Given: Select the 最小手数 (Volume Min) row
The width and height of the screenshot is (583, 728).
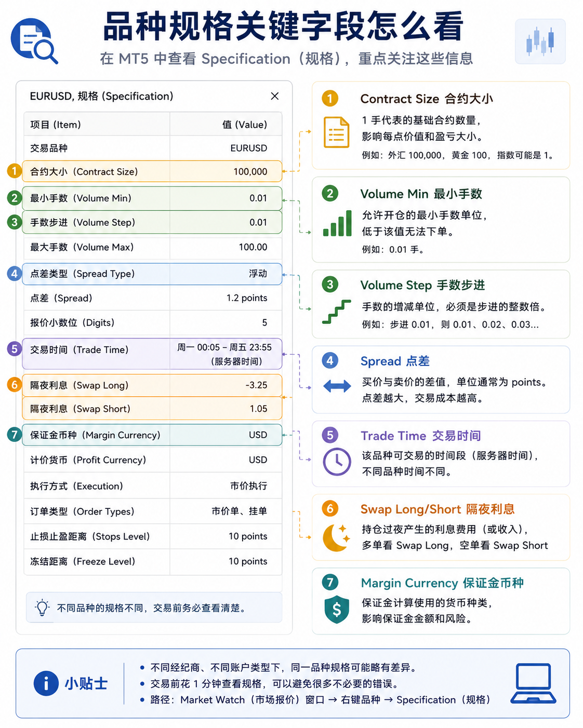Looking at the screenshot, I should coord(152,198).
